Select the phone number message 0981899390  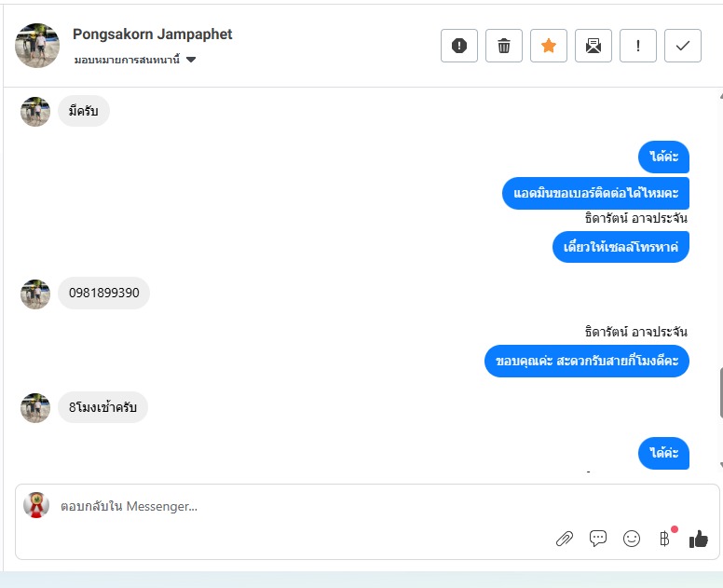click(103, 293)
